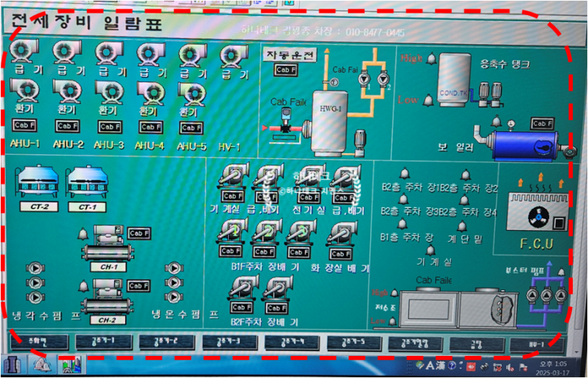The image size is (588, 378).
Task: Open the 공조기-4 page button
Action: [x=293, y=342]
